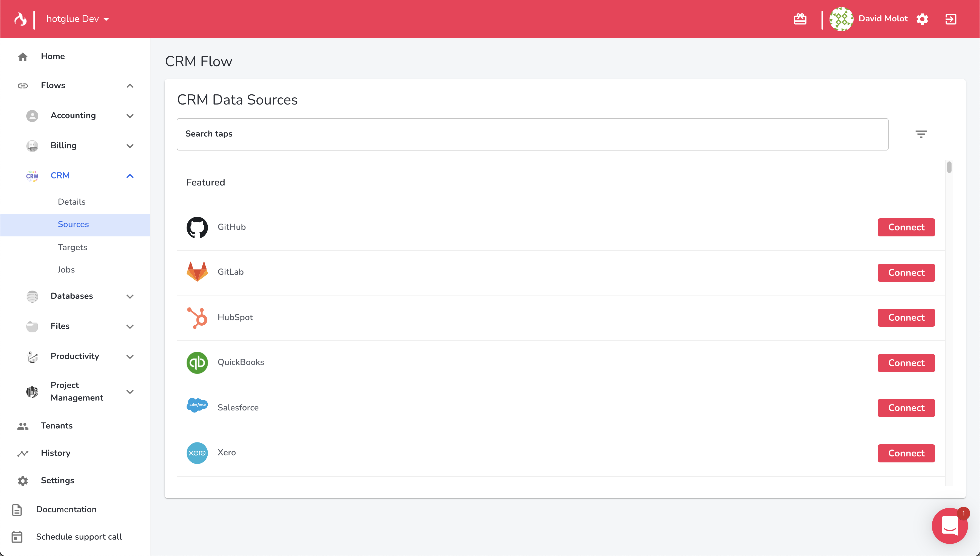Screen dimensions: 980x556
Task: Open account settings gear in header
Action: [x=922, y=19]
